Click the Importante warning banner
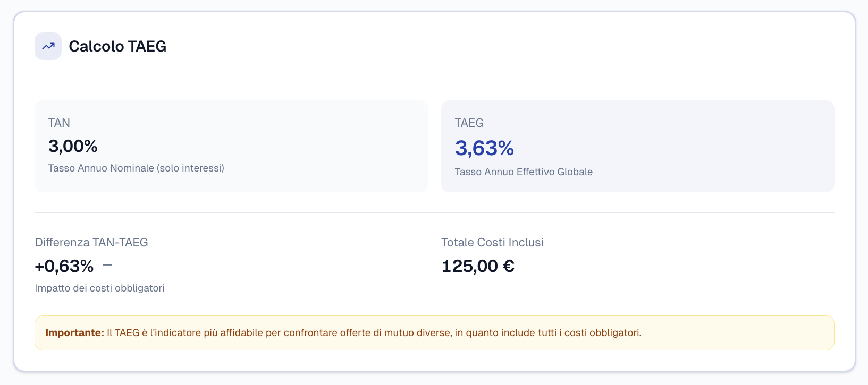Viewport: 868px width, 385px height. [434, 332]
